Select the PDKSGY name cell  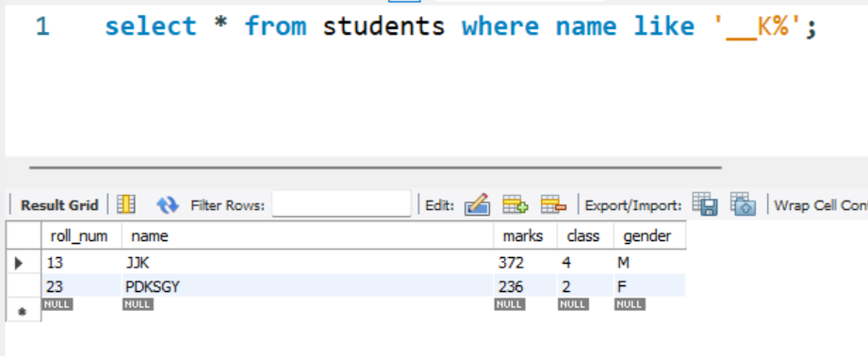(x=308, y=286)
